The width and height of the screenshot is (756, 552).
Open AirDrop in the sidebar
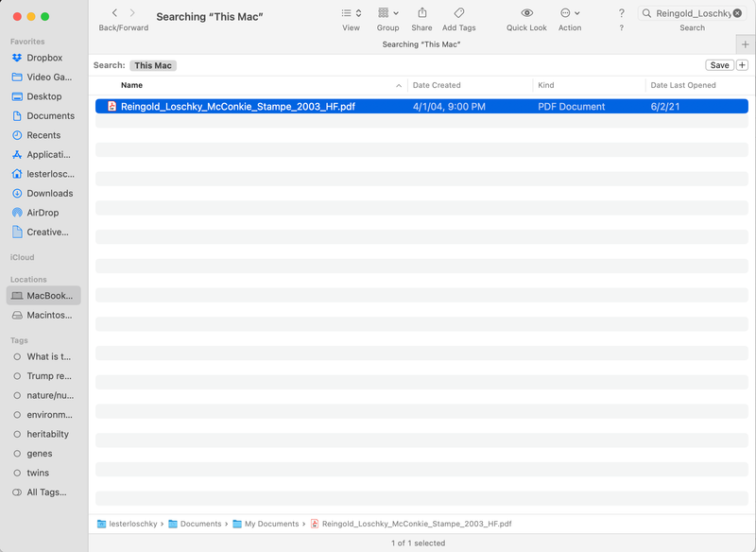(x=43, y=213)
